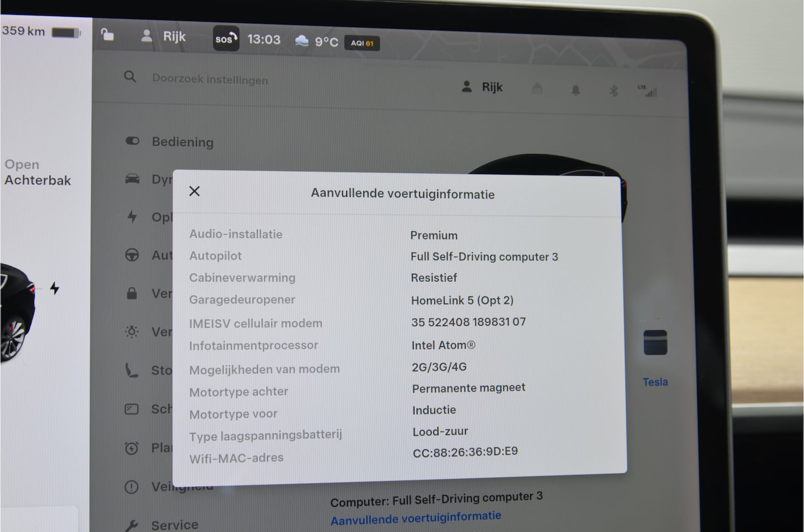Focus the Doorzoek instellingen search field
Image resolution: width=804 pixels, height=532 pixels.
tap(210, 80)
